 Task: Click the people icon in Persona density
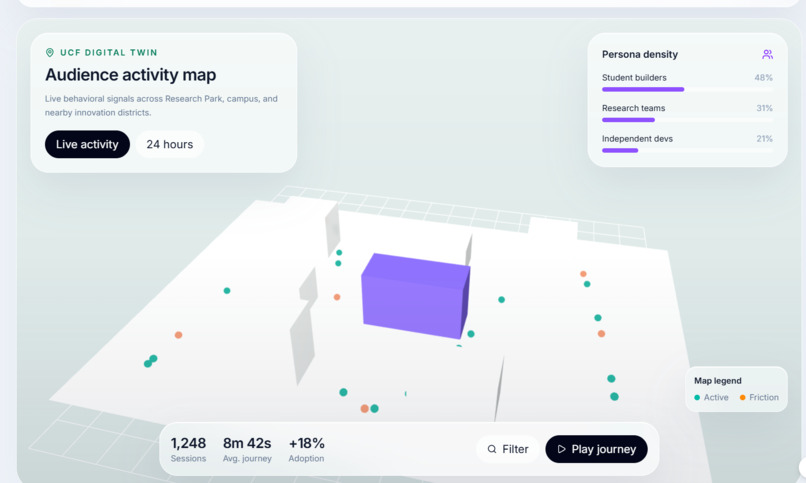[x=767, y=54]
